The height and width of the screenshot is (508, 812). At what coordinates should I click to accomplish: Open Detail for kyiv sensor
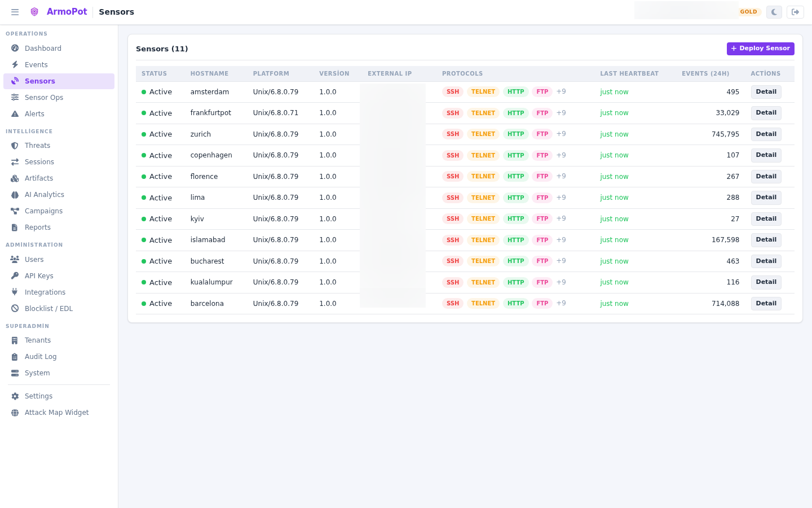coord(766,218)
